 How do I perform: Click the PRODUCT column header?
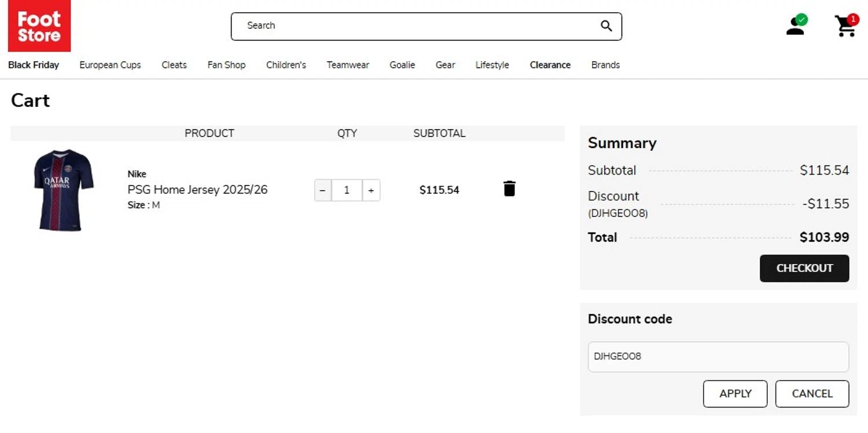pos(209,134)
